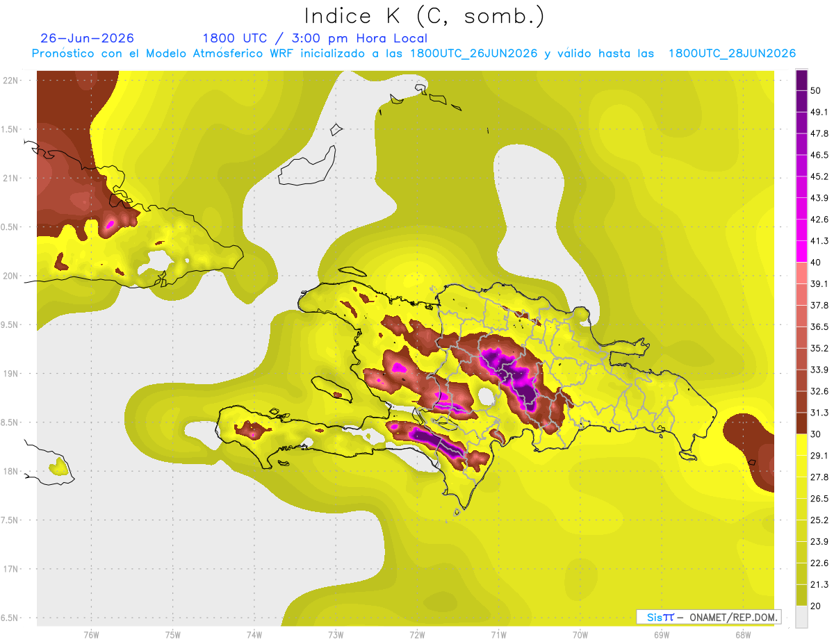Click the legend value "45.2"
The width and height of the screenshot is (834, 644).
point(819,176)
